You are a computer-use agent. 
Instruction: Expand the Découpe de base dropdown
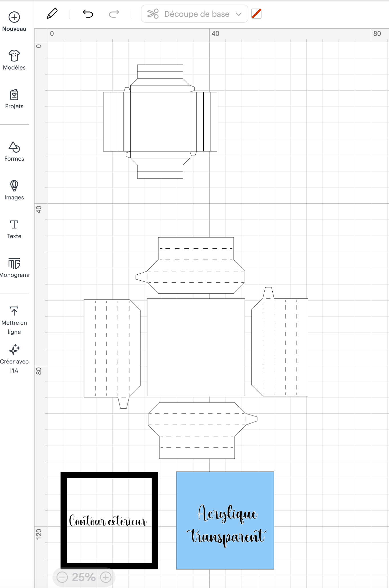pos(194,14)
